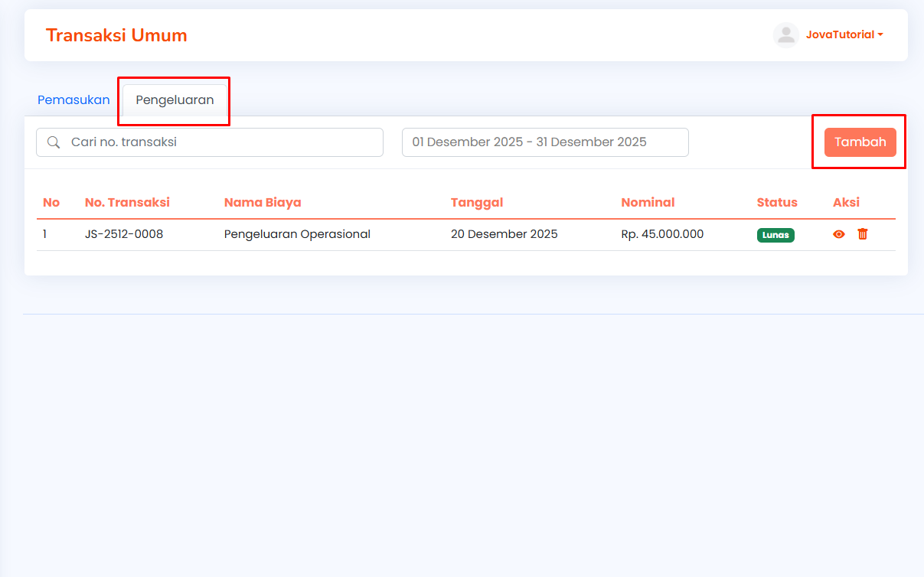Delete transaction JS-2512-0008 with trash icon

tap(863, 234)
